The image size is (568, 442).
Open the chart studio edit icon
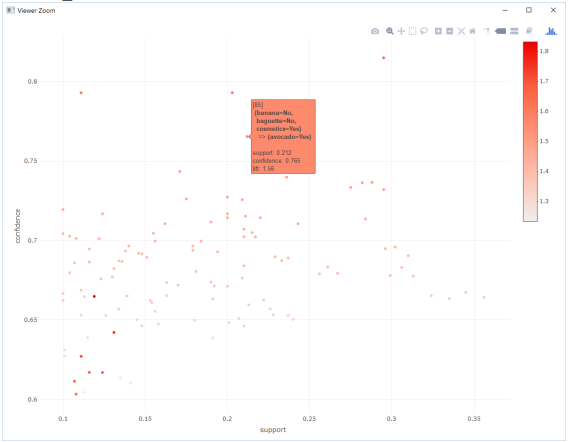(x=529, y=31)
